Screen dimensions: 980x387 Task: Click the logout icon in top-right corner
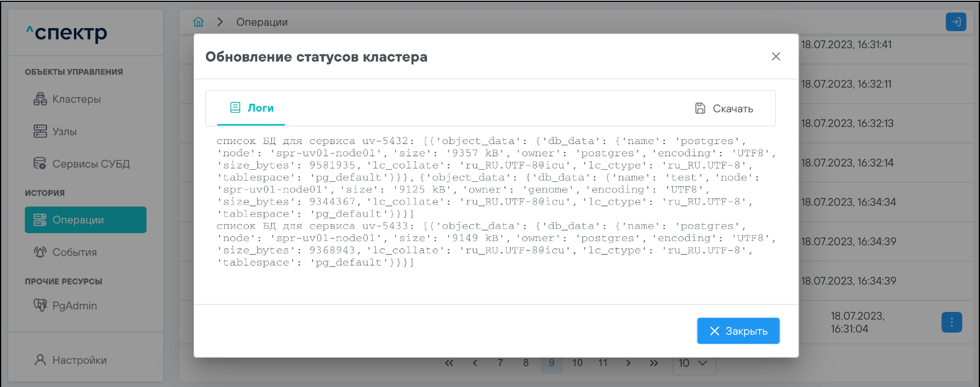coord(956,22)
